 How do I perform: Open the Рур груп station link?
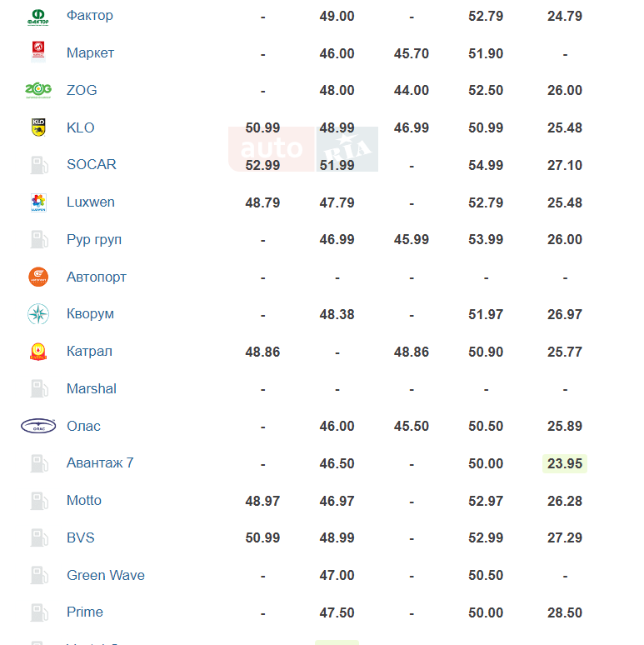[x=94, y=239]
